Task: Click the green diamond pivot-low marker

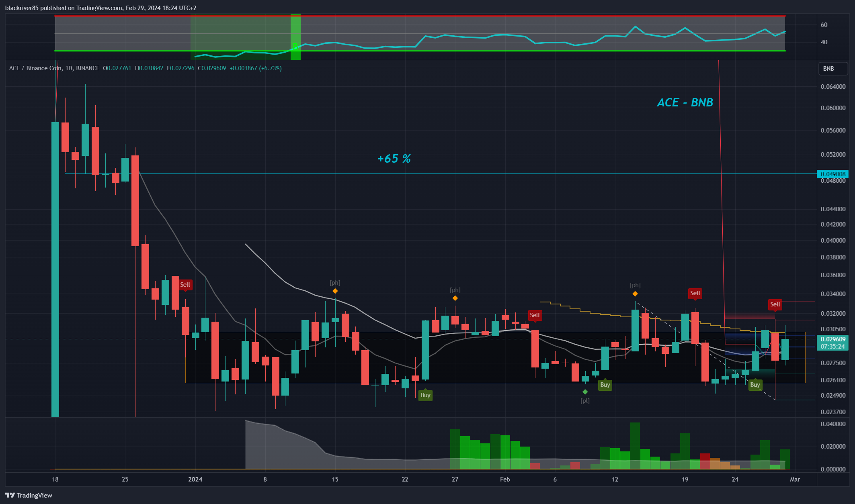Action: [585, 392]
